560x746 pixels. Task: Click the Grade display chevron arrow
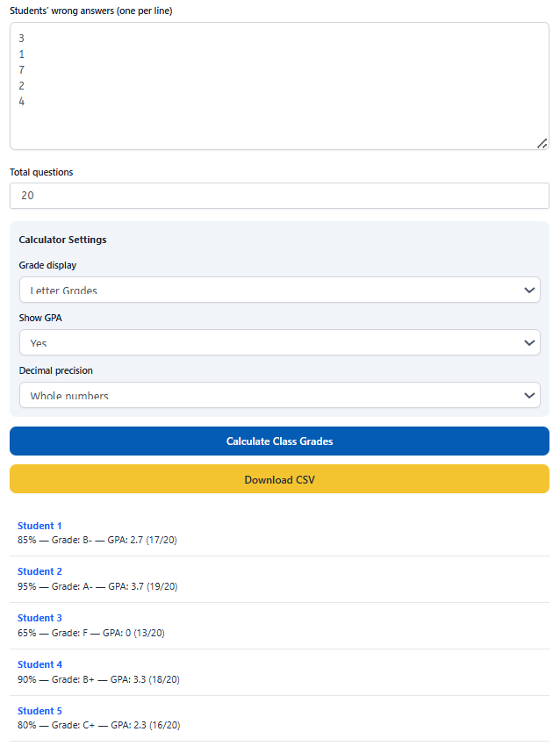529,290
